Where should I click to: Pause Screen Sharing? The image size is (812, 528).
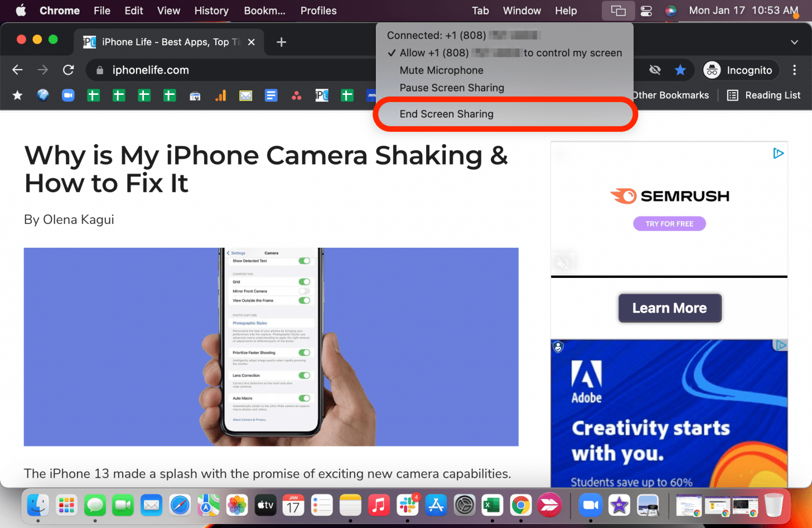click(x=452, y=88)
